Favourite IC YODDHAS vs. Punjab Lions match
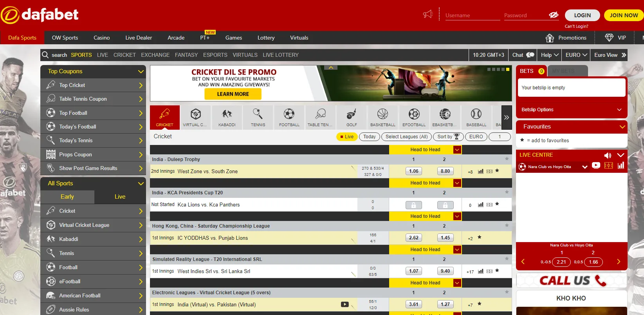The image size is (644, 315). [x=480, y=237]
